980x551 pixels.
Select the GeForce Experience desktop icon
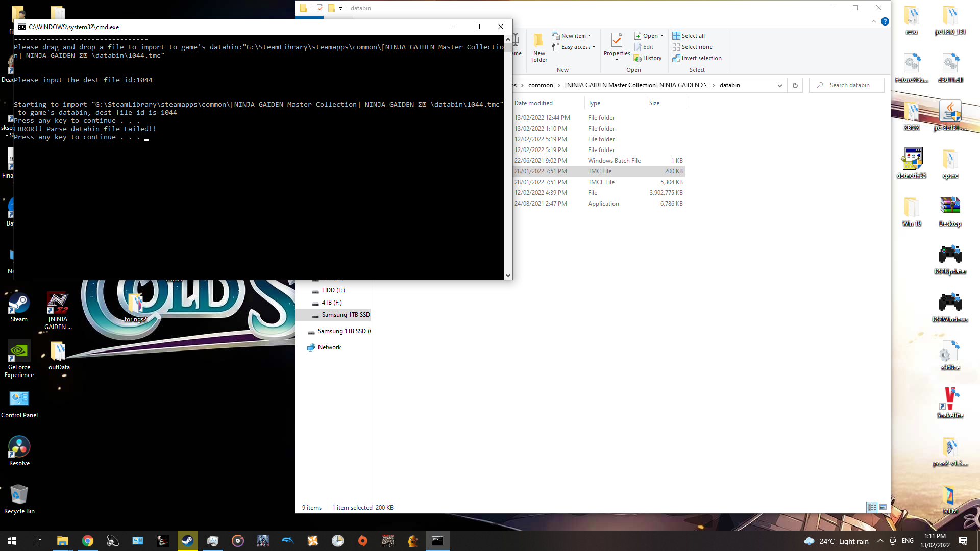19,359
